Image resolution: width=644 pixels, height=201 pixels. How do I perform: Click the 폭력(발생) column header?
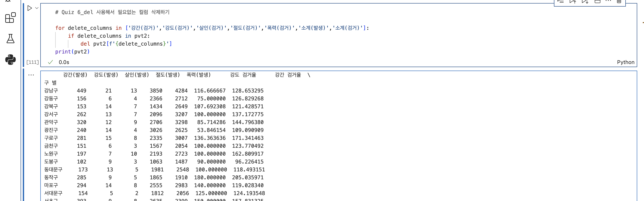[199, 75]
